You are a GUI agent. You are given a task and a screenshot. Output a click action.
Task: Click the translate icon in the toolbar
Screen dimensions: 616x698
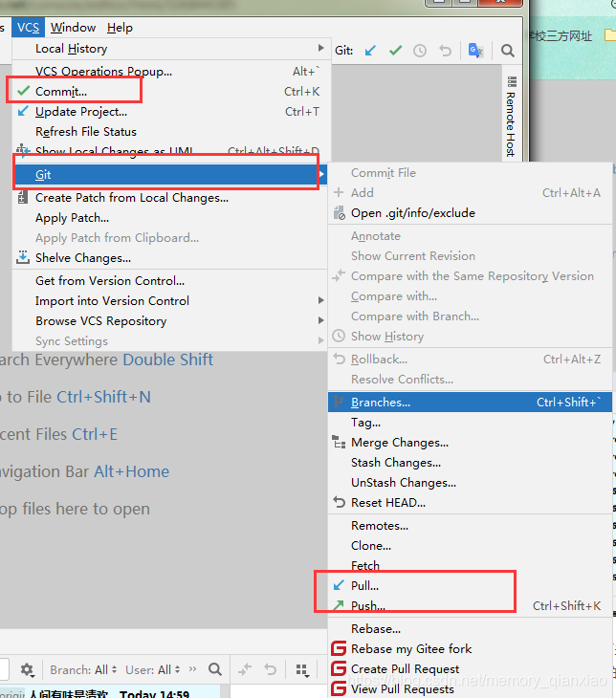coord(475,51)
